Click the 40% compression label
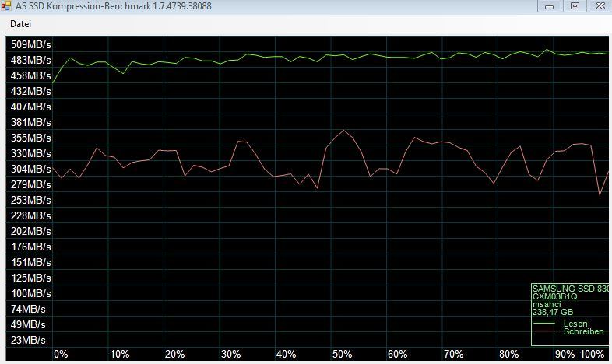 [x=286, y=354]
